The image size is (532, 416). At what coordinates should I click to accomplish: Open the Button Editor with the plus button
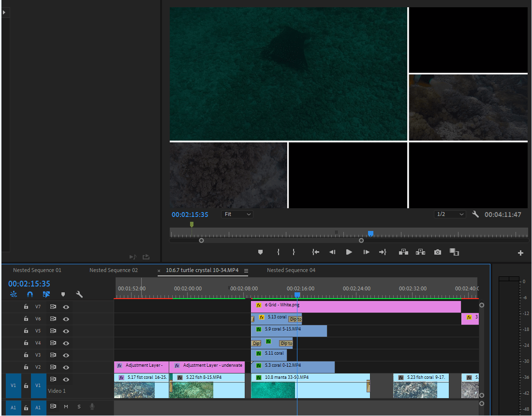(520, 252)
